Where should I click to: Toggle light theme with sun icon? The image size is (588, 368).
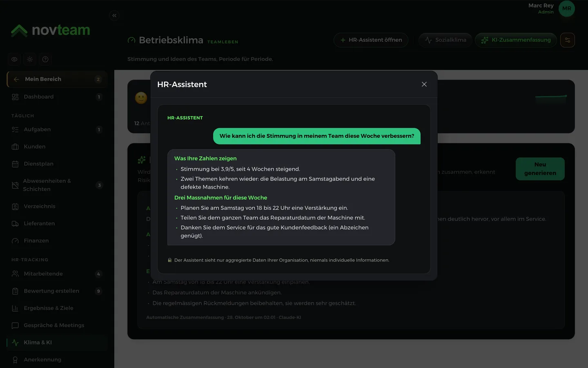(30, 59)
